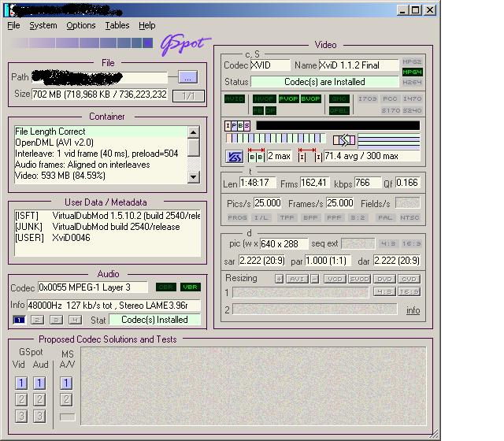Click the I709 colorimetry indicator

point(368,98)
